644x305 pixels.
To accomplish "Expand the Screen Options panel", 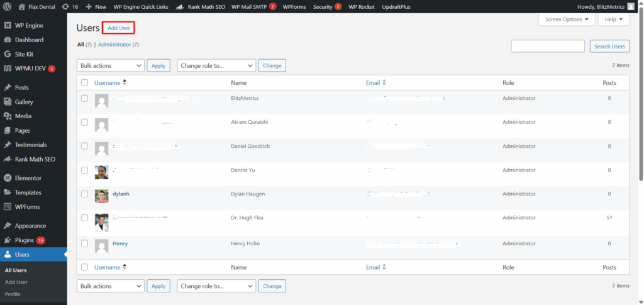I will click(x=566, y=19).
